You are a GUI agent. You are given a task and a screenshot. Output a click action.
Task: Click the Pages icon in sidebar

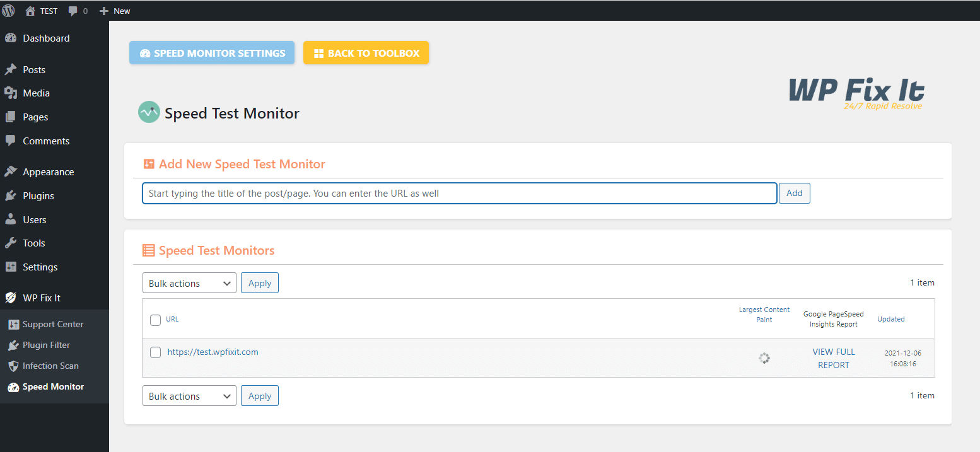10,117
